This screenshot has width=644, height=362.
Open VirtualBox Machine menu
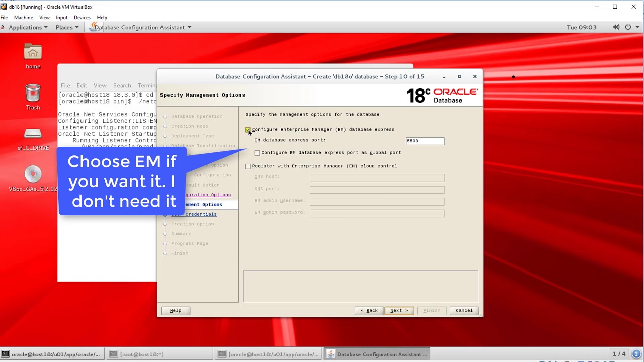coord(23,17)
